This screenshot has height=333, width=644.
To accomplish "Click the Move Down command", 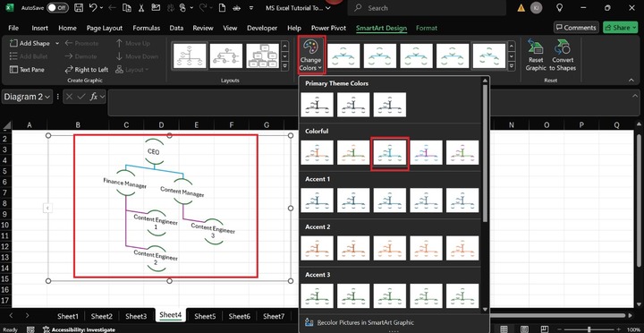I will pos(137,56).
